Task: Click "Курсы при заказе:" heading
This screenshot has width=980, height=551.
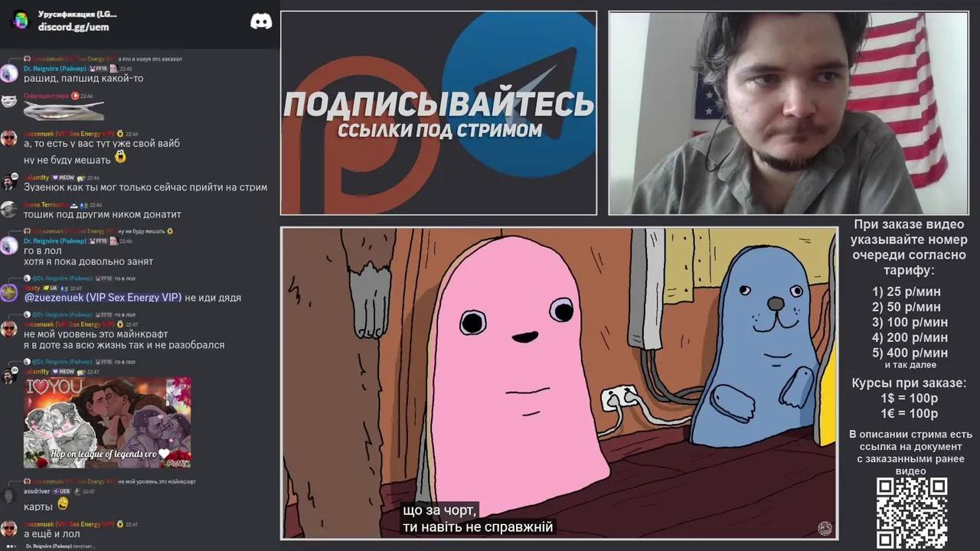Action: click(x=910, y=383)
